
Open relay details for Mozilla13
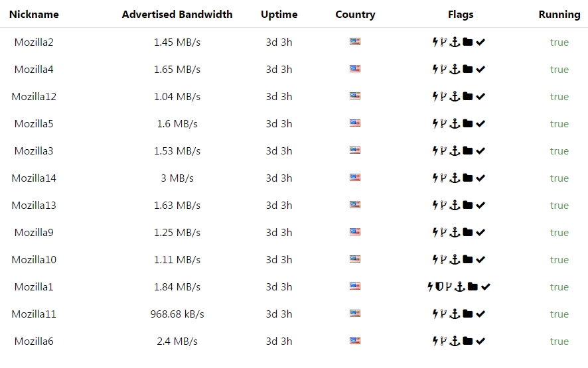coord(34,206)
